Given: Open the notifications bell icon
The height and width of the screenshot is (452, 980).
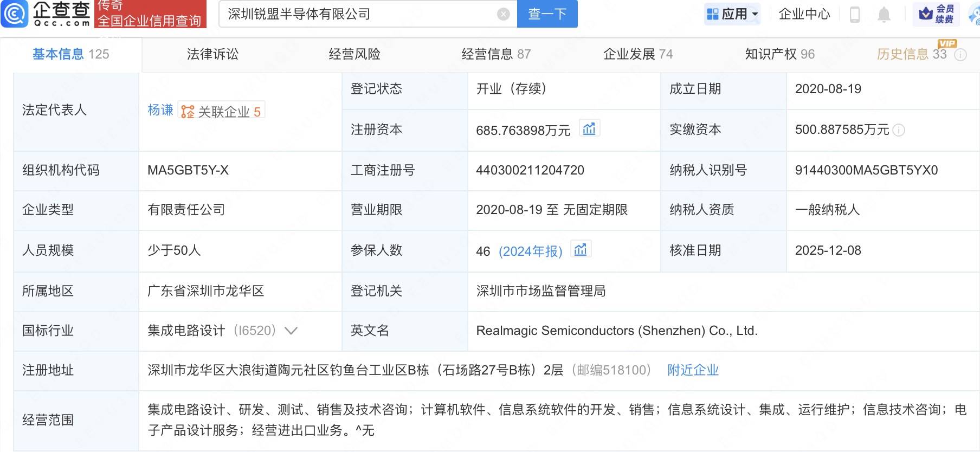Looking at the screenshot, I should pyautogui.click(x=884, y=14).
